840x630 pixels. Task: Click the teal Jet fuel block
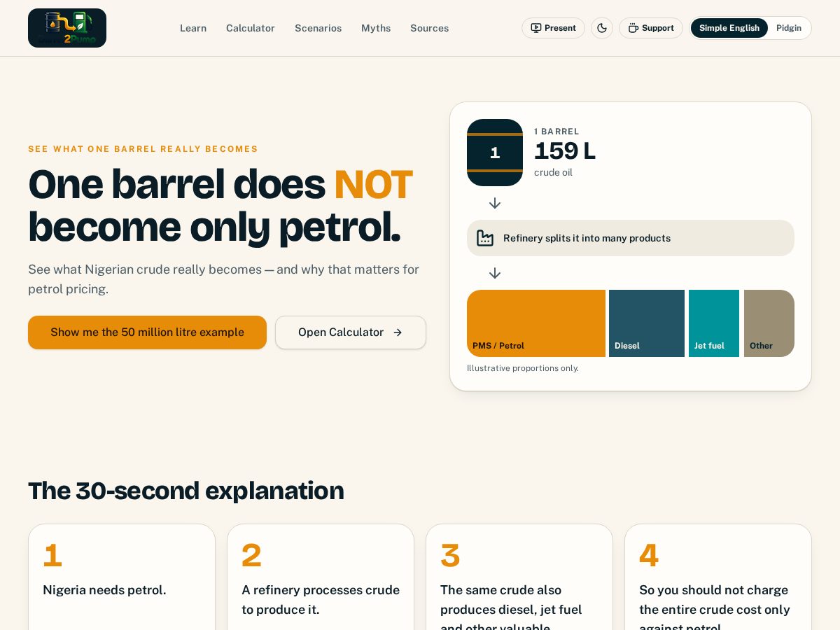pos(714,323)
